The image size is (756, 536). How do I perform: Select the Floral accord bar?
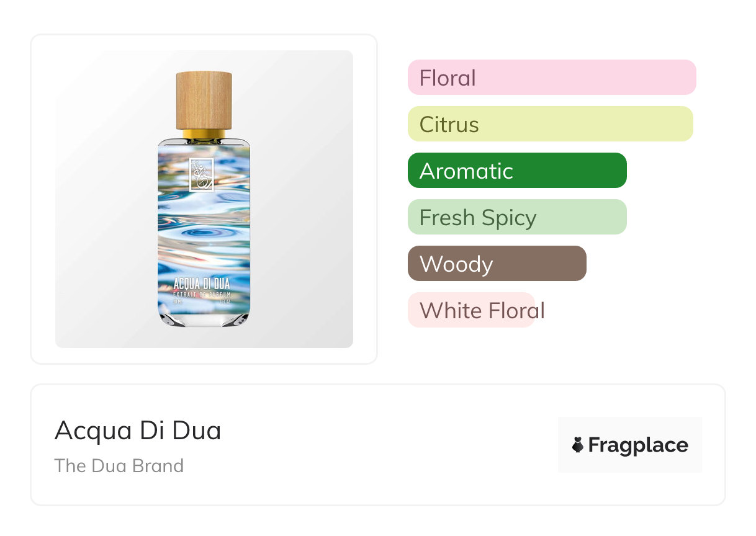[x=551, y=78]
